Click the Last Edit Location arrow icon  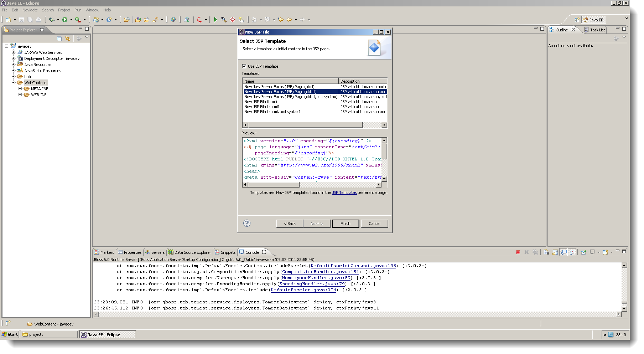pos(281,20)
